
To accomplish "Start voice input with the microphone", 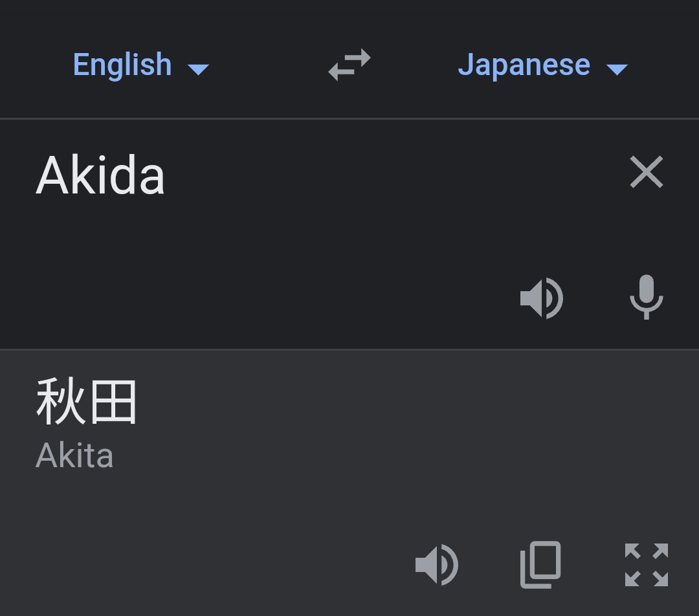I will 647,297.
